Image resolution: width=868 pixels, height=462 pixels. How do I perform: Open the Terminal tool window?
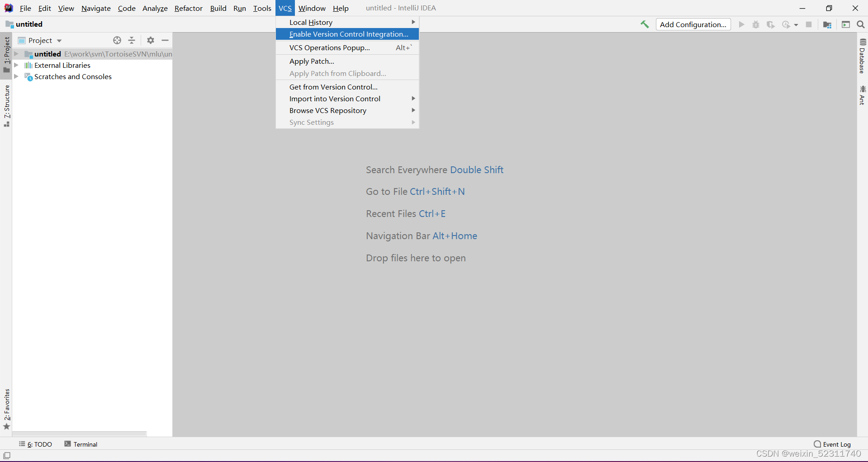(x=81, y=444)
